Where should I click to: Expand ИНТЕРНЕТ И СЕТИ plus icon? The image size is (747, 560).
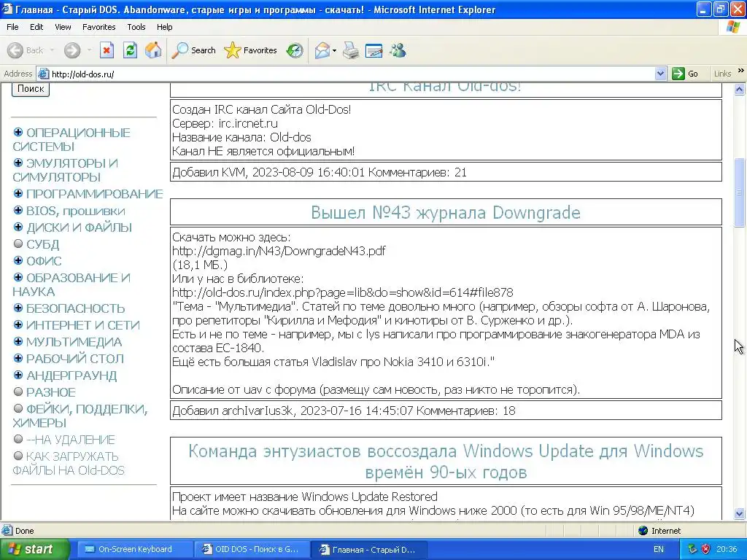18,324
